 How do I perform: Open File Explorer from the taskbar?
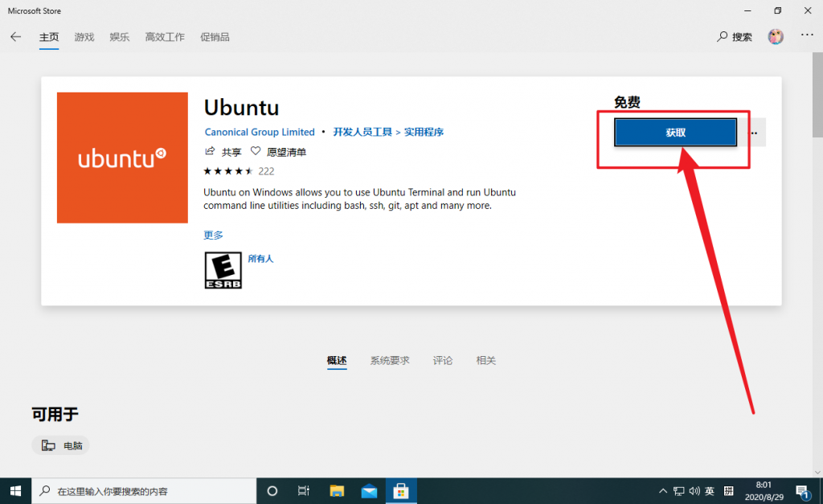pos(337,491)
